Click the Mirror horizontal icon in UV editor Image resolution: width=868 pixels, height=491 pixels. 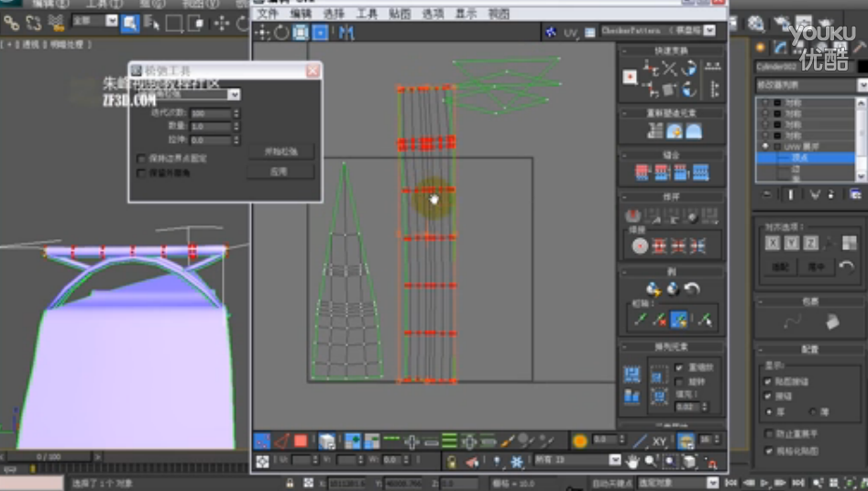(x=346, y=33)
